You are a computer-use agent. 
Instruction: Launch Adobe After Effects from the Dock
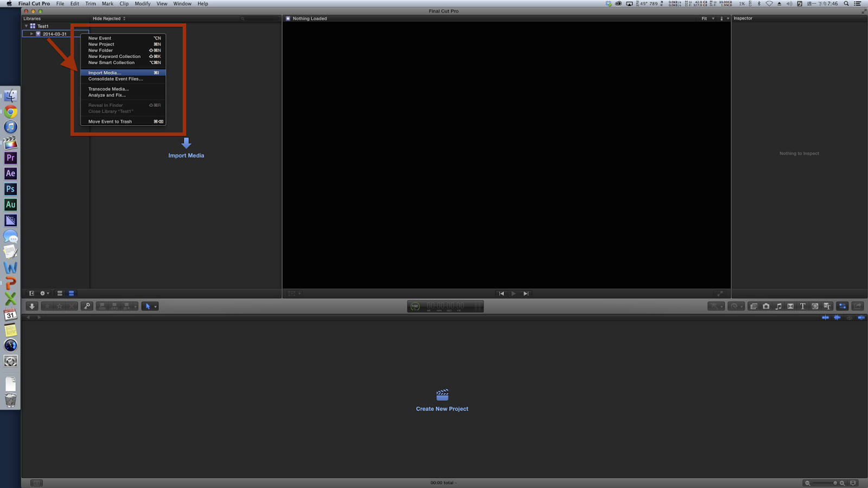[x=10, y=174]
